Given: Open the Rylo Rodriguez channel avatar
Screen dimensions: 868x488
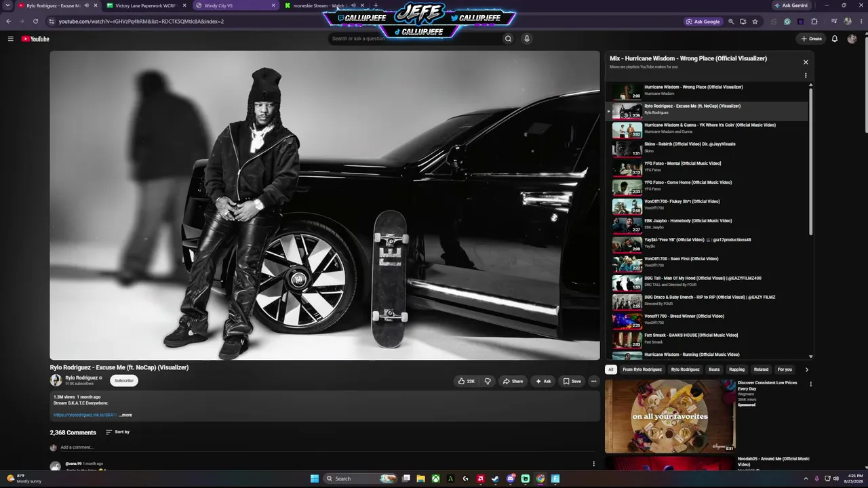Looking at the screenshot, I should coord(56,380).
